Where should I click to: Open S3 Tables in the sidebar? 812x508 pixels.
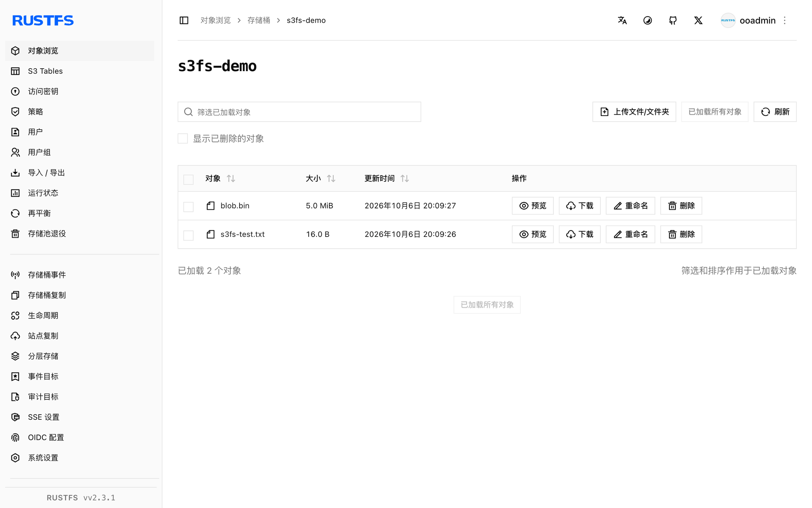(80, 71)
